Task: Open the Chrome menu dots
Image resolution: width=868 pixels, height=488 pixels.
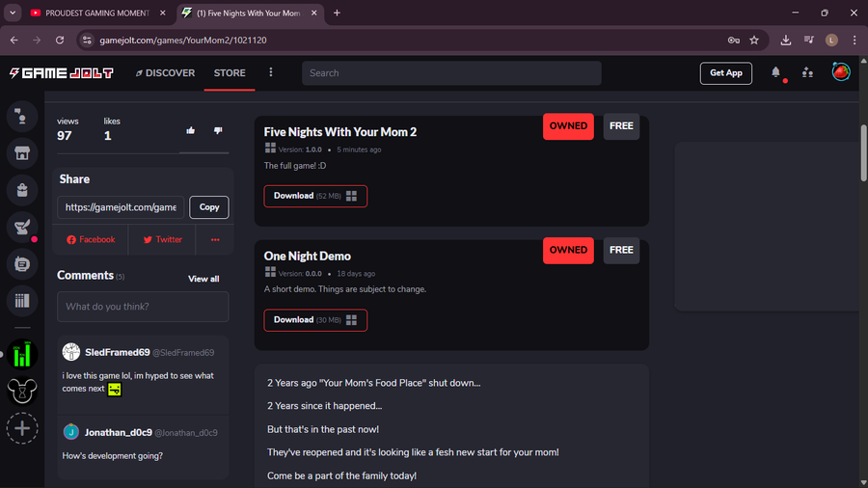Action: (854, 40)
